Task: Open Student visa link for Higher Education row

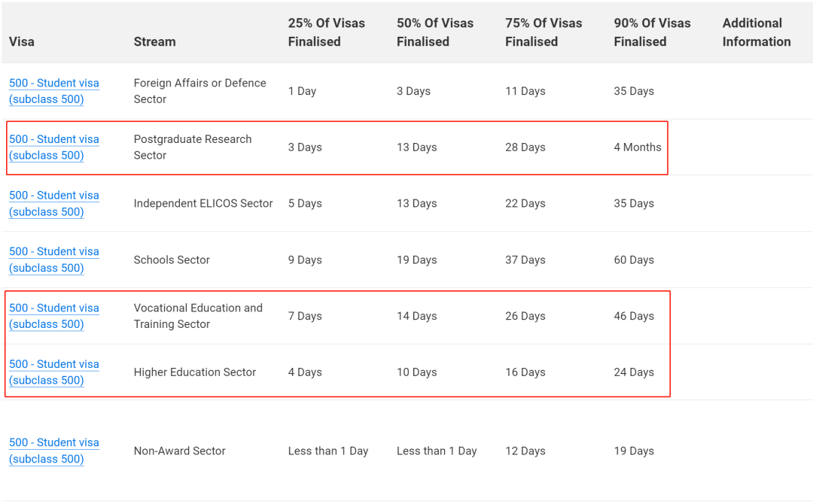Action: [x=54, y=372]
